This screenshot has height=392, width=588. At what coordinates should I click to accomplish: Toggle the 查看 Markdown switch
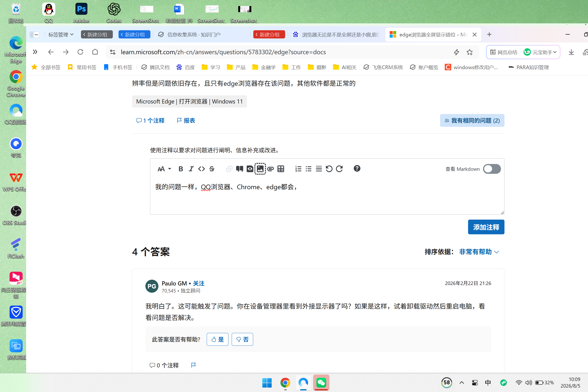[492, 169]
